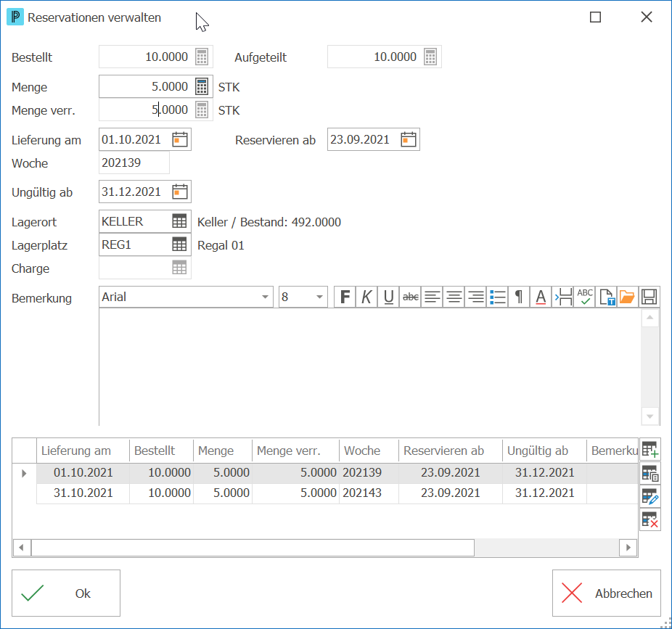Open calendar for Lieferung am date
The width and height of the screenshot is (672, 629).
[180, 140]
